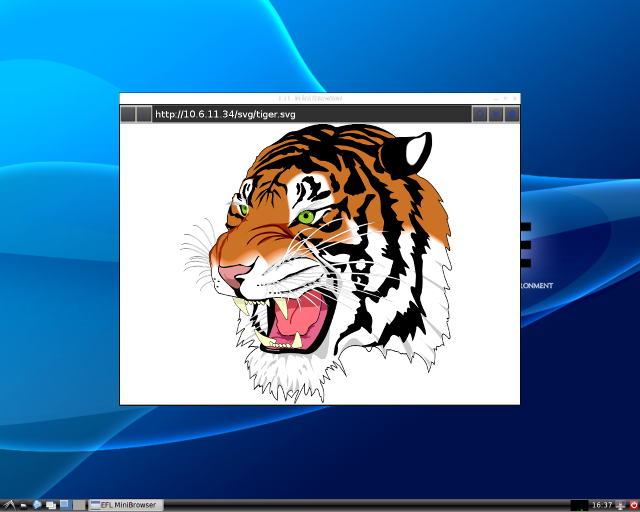Open the LXDE start menu icon
Viewport: 640px width, 512px height.
[x=8, y=505]
